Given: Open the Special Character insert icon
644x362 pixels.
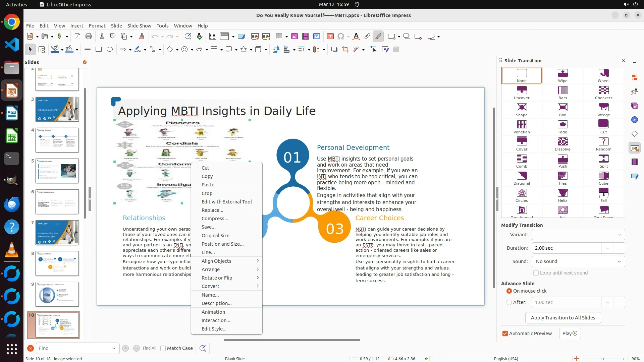Looking at the screenshot, I should [x=340, y=37].
